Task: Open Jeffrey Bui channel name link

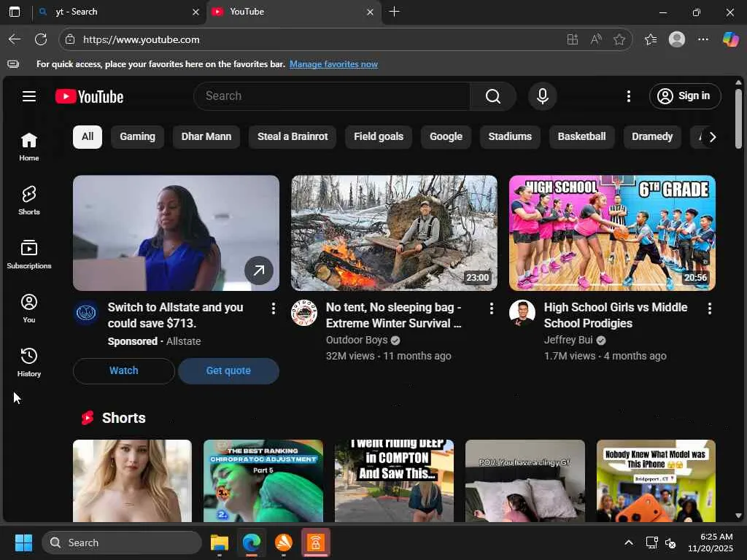Action: pyautogui.click(x=568, y=340)
